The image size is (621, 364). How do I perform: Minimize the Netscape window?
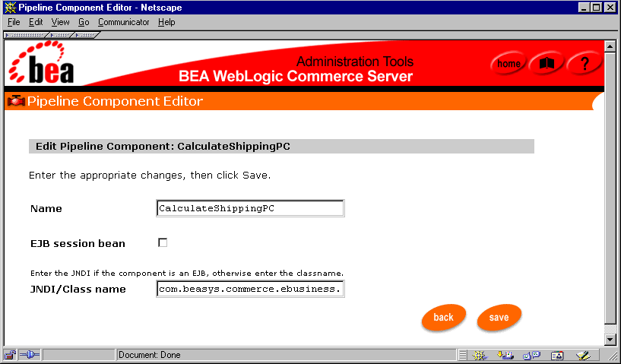[584, 8]
